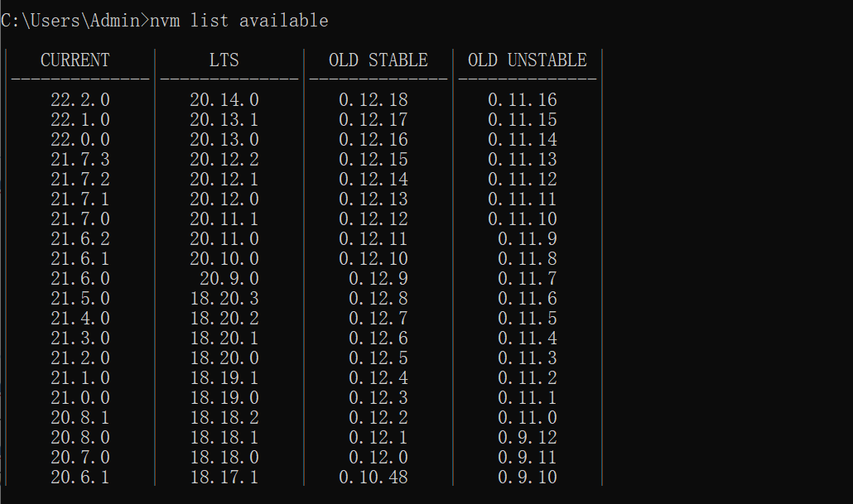Click old unstable version 0.11.0
Image resolution: width=853 pixels, height=504 pixels.
528,418
